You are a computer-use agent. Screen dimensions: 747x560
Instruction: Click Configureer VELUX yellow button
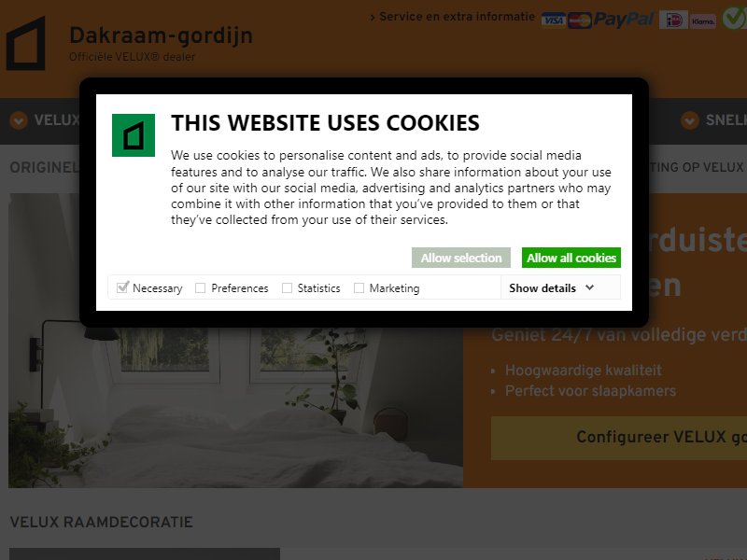(619, 438)
